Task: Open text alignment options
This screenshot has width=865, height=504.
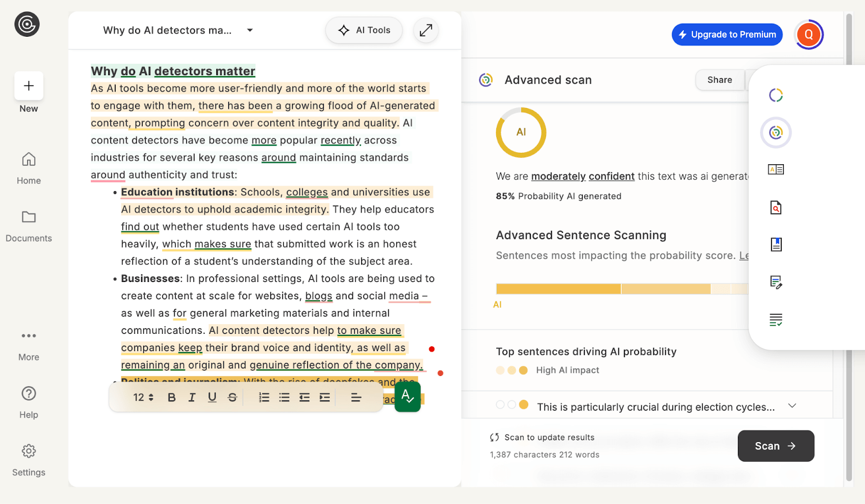Action: click(356, 398)
